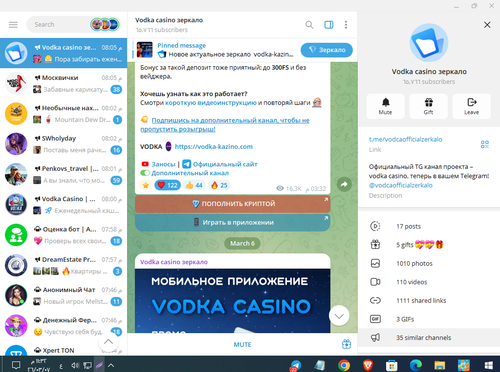
Task: Mute channel via bell icon
Action: tap(386, 106)
